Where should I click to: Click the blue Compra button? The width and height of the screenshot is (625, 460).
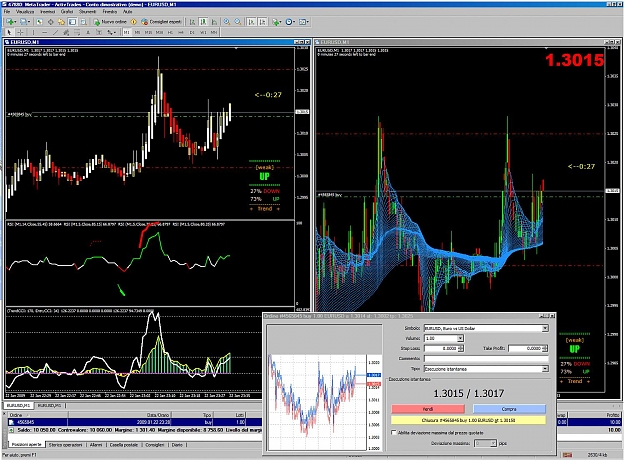(509, 409)
